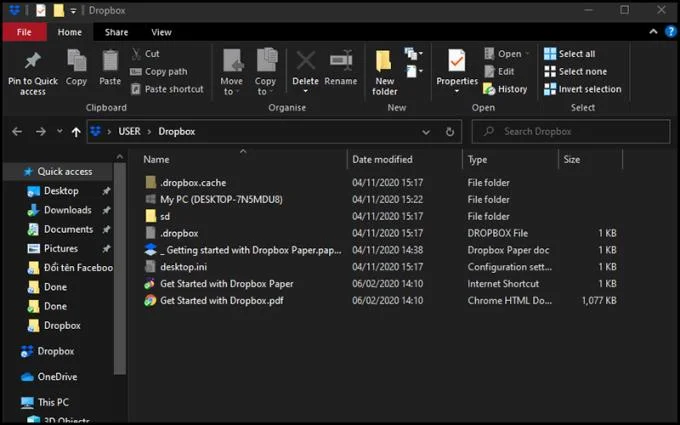The image size is (680, 425).
Task: Select Get Started with Dropbox.pdf
Action: click(214, 301)
